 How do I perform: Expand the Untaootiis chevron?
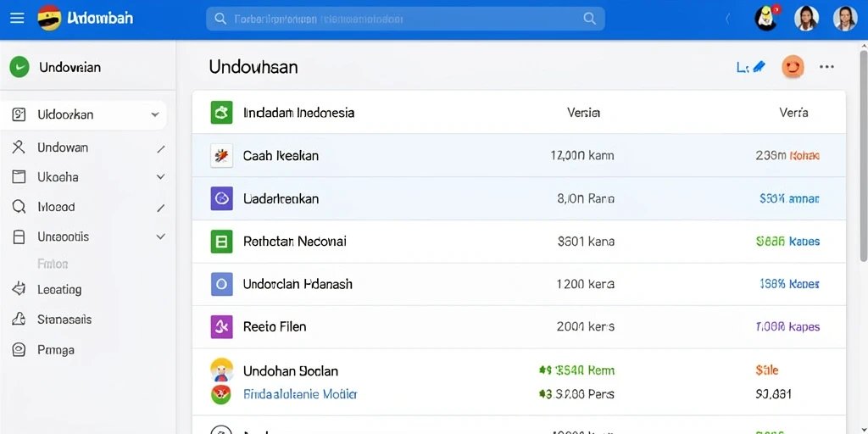(160, 236)
